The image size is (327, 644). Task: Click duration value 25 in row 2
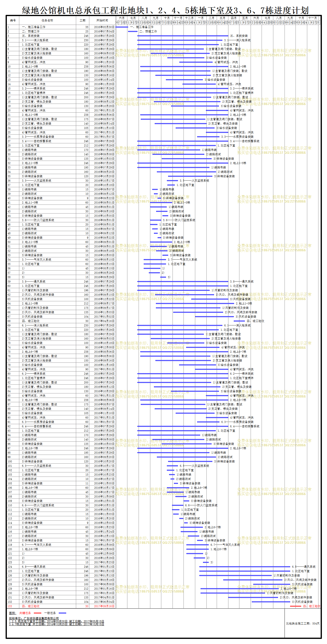click(87, 31)
